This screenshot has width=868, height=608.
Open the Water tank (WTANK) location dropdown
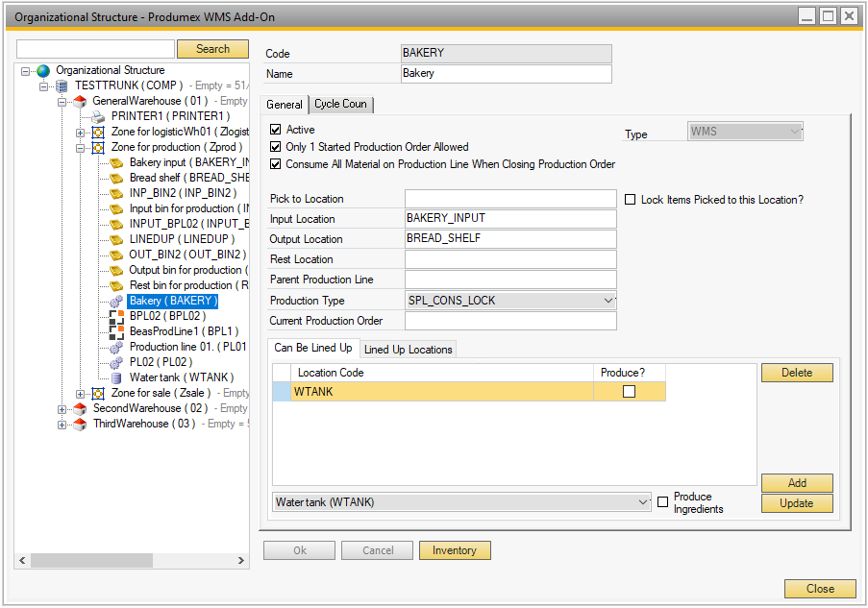pyautogui.click(x=643, y=502)
